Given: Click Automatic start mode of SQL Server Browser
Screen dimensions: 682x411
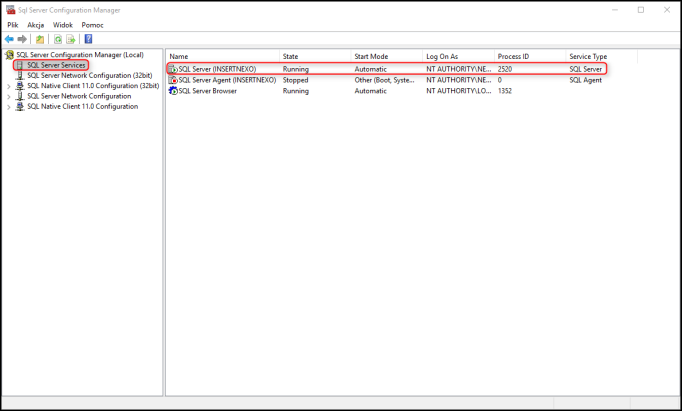Looking at the screenshot, I should pos(371,91).
